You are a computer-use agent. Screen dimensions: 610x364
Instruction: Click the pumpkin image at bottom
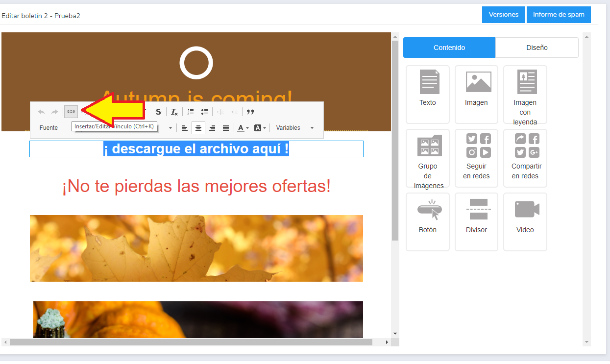(x=198, y=319)
